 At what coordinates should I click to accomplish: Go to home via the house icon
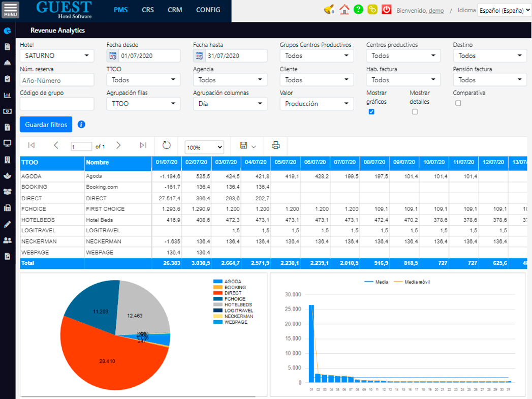pyautogui.click(x=345, y=10)
